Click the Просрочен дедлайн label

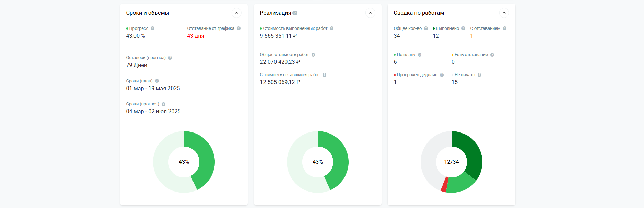point(417,75)
